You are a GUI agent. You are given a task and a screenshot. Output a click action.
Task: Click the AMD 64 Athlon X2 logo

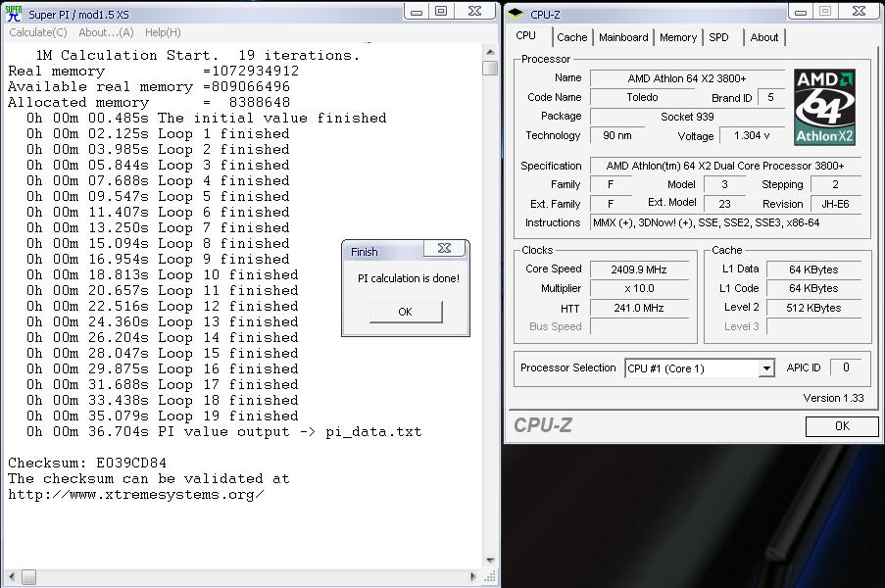[x=824, y=107]
